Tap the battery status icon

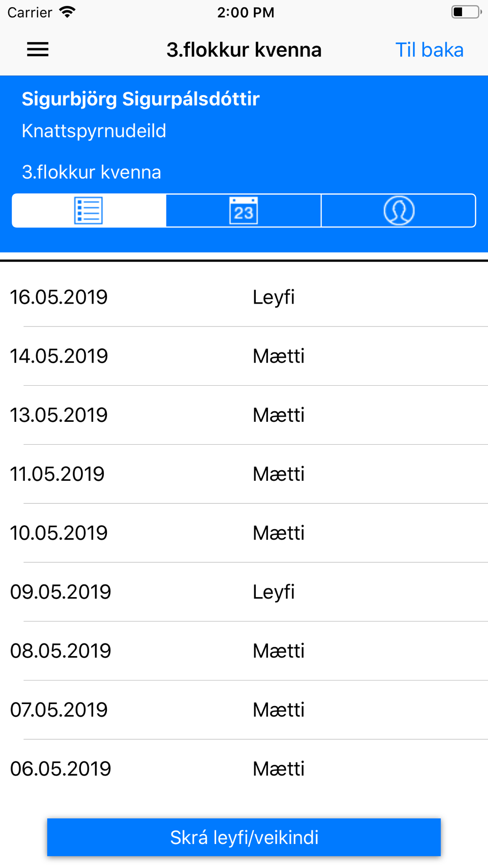coord(466,12)
